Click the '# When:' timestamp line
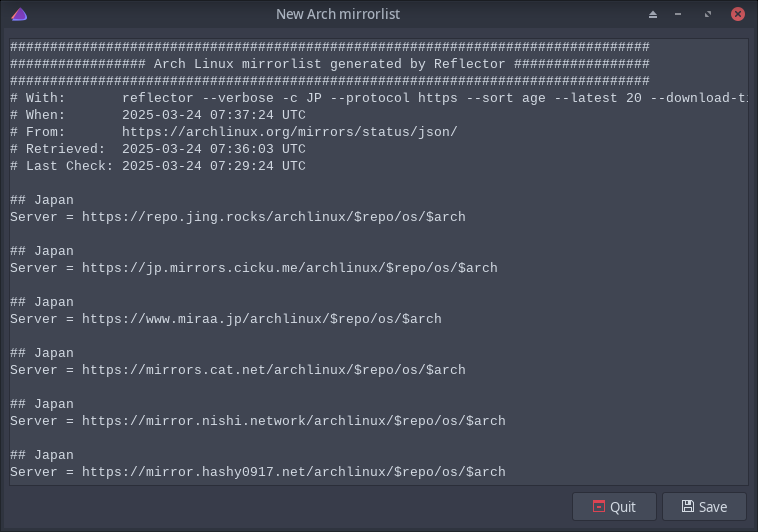 pos(158,115)
